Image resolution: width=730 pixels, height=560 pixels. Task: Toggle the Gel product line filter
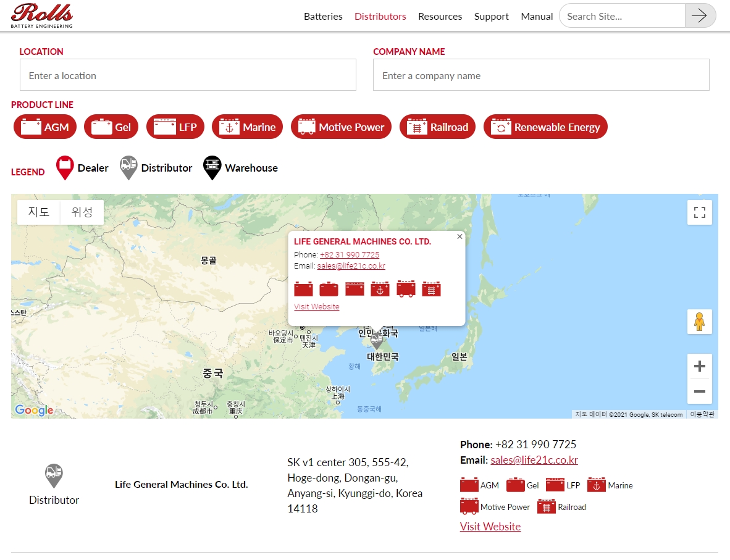tap(111, 127)
